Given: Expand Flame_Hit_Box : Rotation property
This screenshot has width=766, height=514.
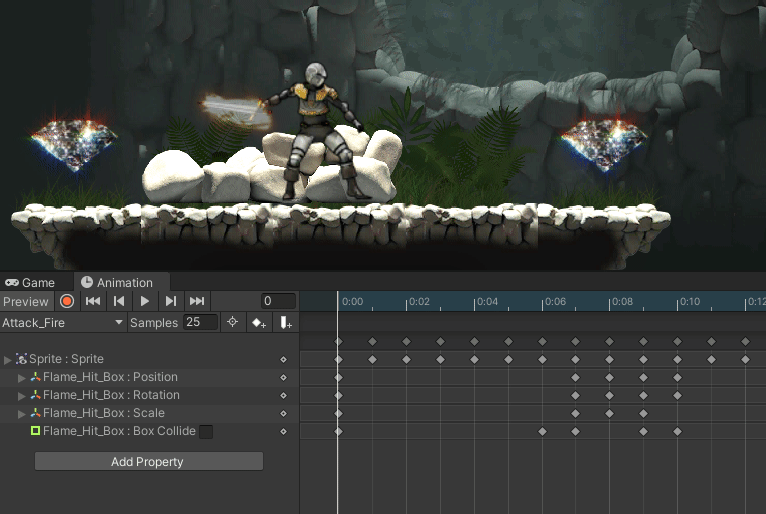Looking at the screenshot, I should click(x=21, y=396).
